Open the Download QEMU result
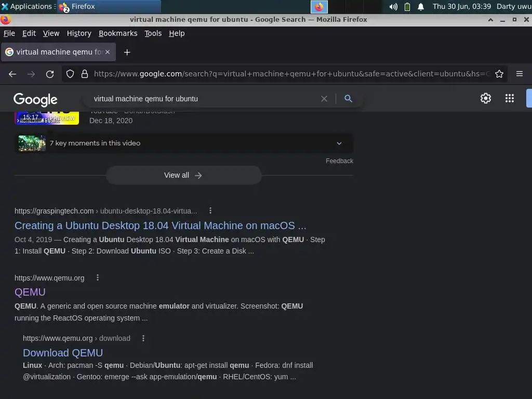 pos(63,353)
